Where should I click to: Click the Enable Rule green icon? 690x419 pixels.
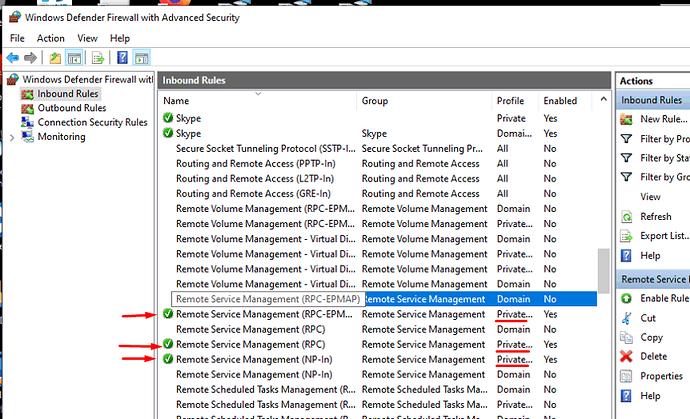tap(626, 298)
